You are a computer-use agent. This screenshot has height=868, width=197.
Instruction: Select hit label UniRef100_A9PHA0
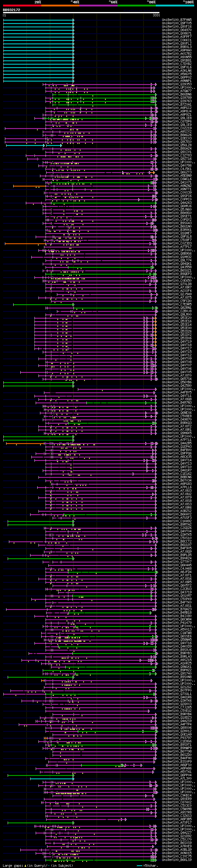(177, 50)
